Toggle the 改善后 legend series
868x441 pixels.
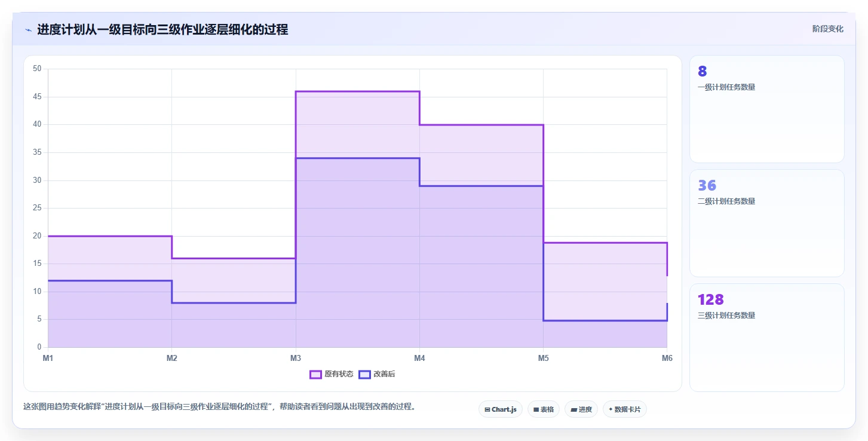click(377, 375)
